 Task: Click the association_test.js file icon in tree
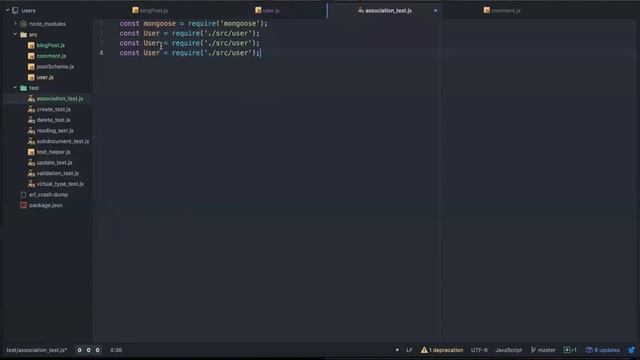click(31, 98)
